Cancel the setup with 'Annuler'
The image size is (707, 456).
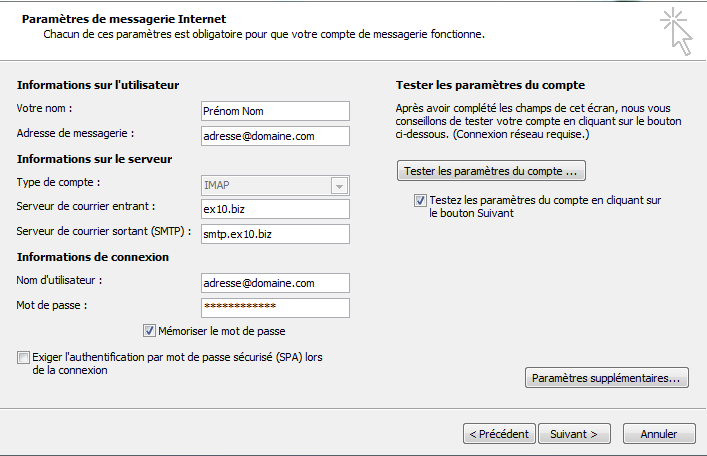point(659,434)
